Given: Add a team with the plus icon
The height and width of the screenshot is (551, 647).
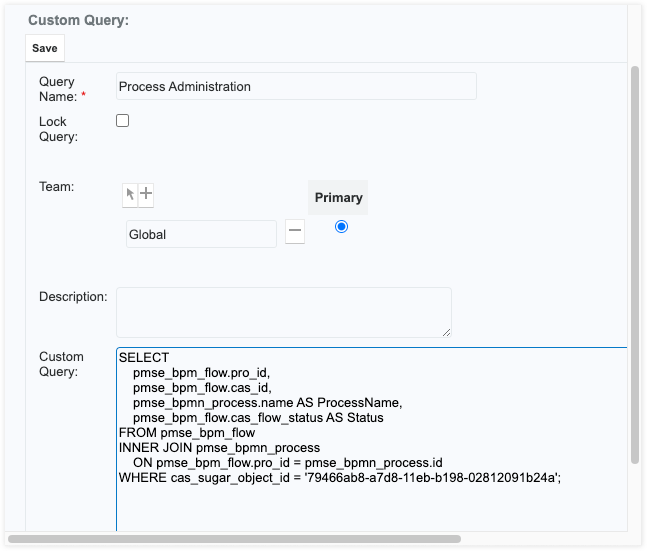Looking at the screenshot, I should [x=146, y=195].
